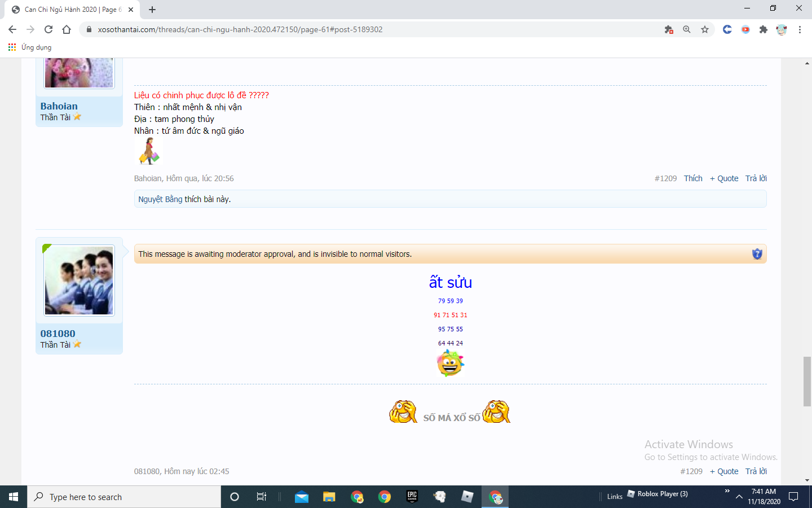This screenshot has width=812, height=508.
Task: Bookmark this page with star icon
Action: (705, 29)
